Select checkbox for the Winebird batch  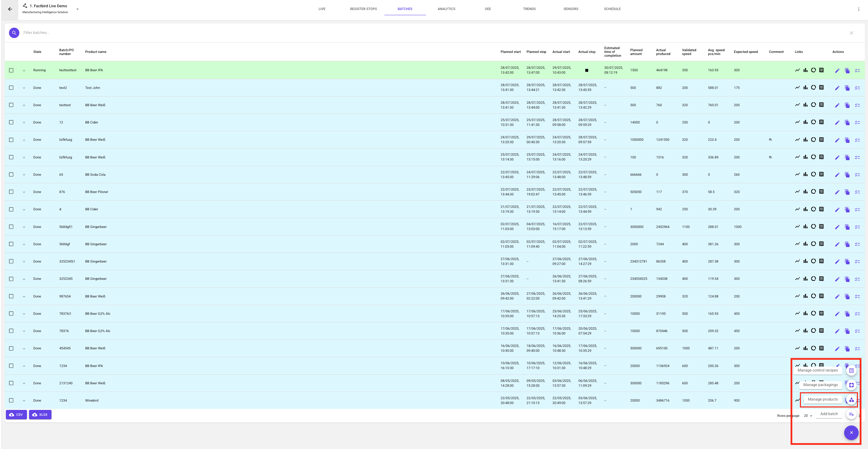click(x=11, y=400)
